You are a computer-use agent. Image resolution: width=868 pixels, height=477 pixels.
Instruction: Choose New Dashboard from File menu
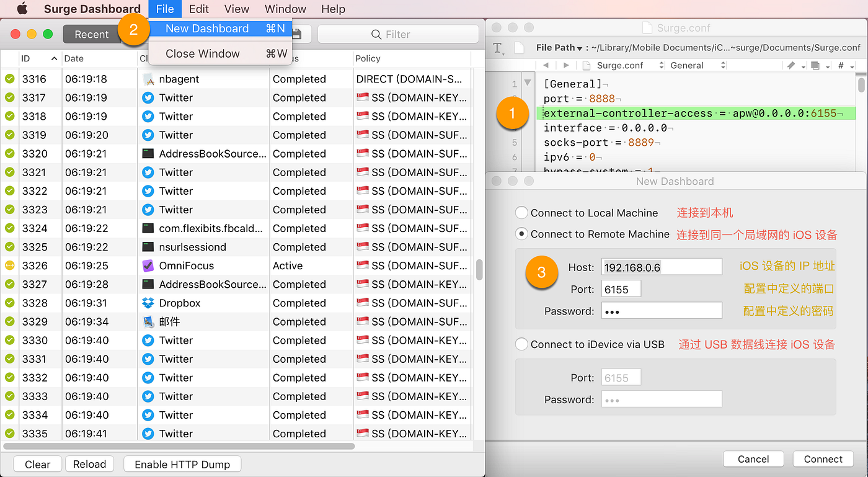point(220,29)
